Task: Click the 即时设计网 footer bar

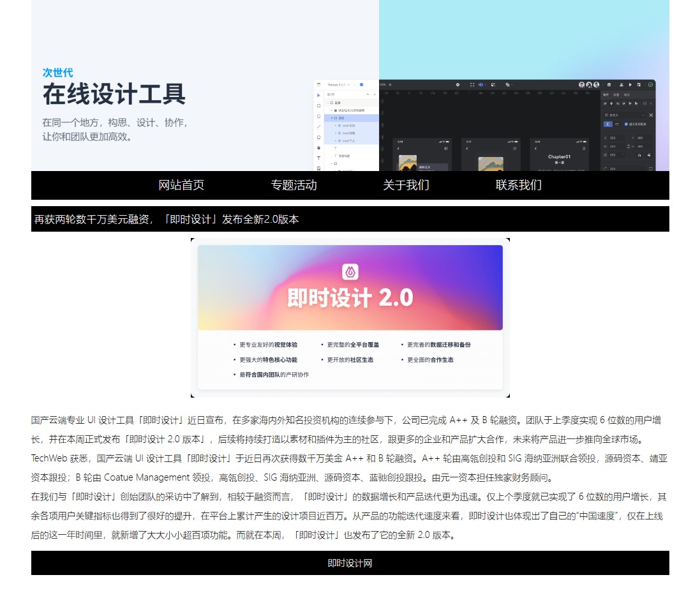Action: point(350,563)
